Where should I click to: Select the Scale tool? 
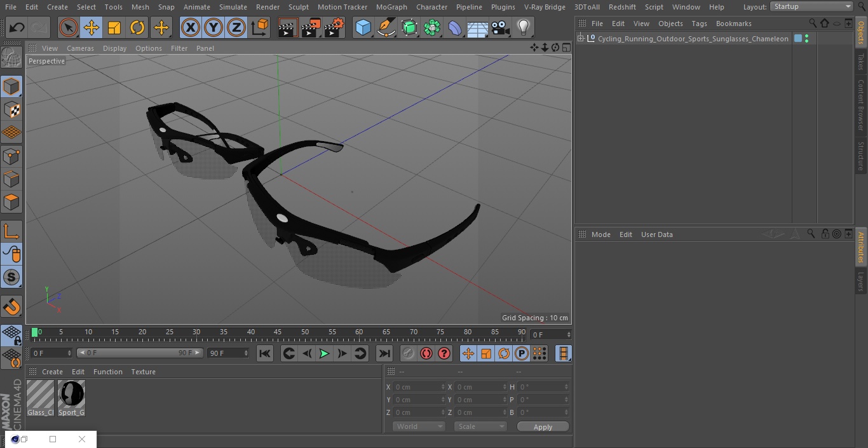click(x=114, y=28)
